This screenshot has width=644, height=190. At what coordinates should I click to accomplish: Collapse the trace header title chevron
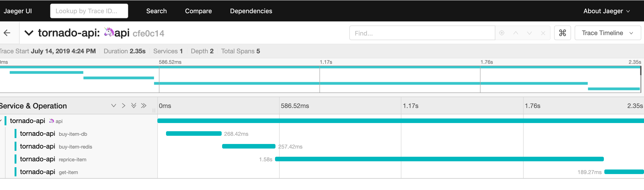tap(29, 33)
